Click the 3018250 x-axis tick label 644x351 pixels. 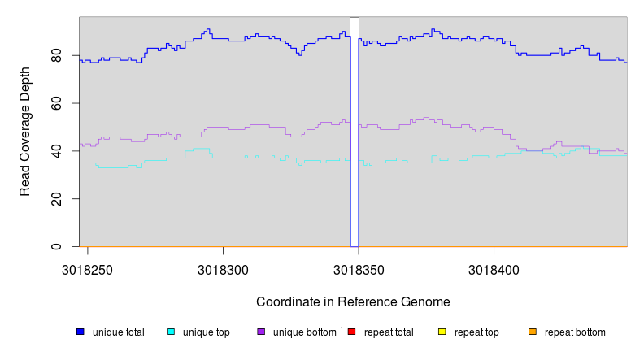88,266
